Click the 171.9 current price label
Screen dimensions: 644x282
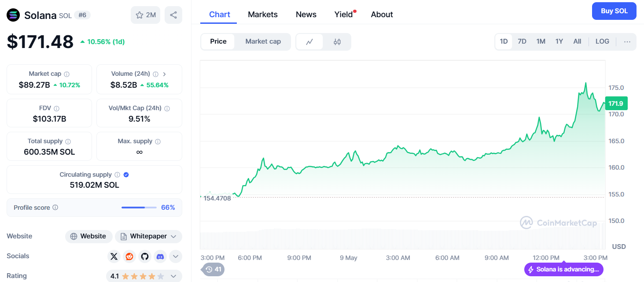click(x=616, y=104)
